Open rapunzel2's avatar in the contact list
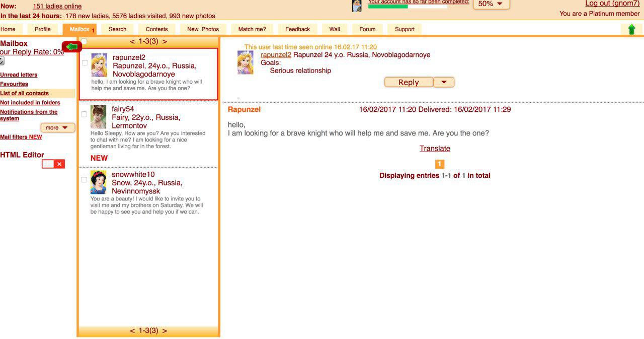Image resolution: width=644 pixels, height=339 pixels. [99, 65]
